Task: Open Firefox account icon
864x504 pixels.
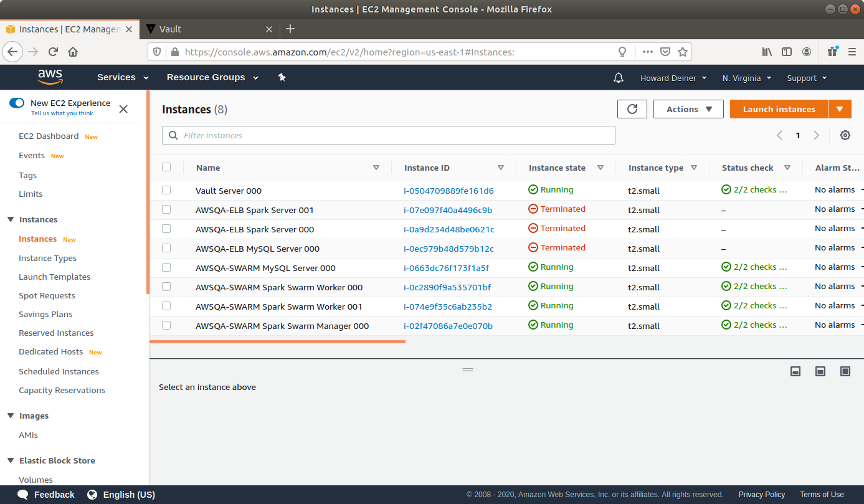Action: click(807, 52)
